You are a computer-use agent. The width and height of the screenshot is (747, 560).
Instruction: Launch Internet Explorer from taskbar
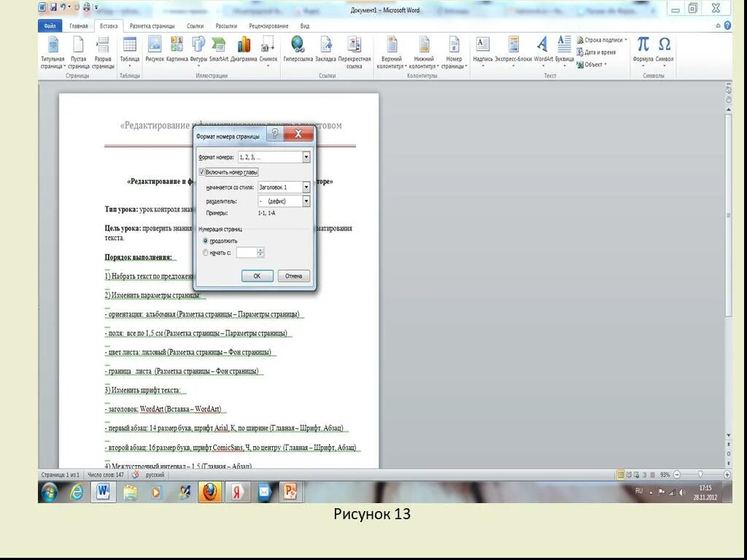(76, 492)
